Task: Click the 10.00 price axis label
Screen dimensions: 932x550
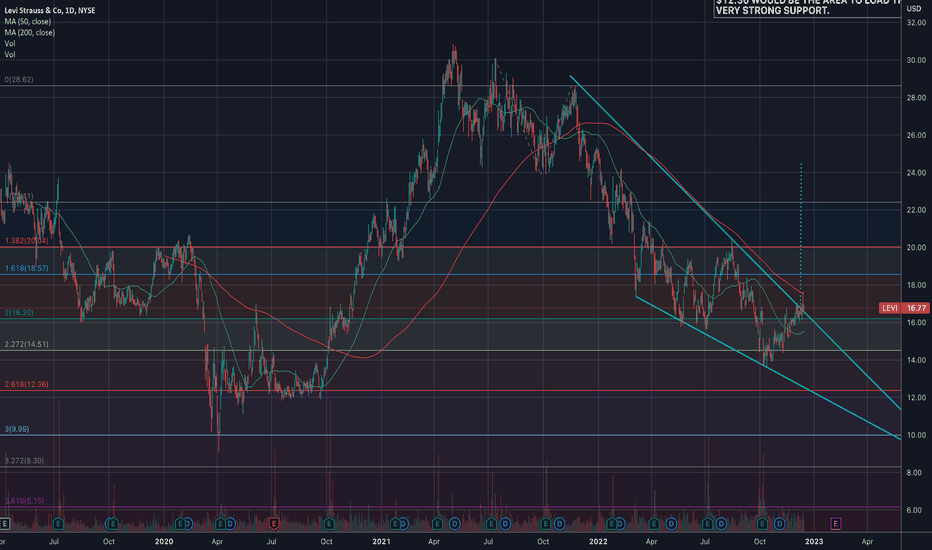Action: click(x=916, y=435)
